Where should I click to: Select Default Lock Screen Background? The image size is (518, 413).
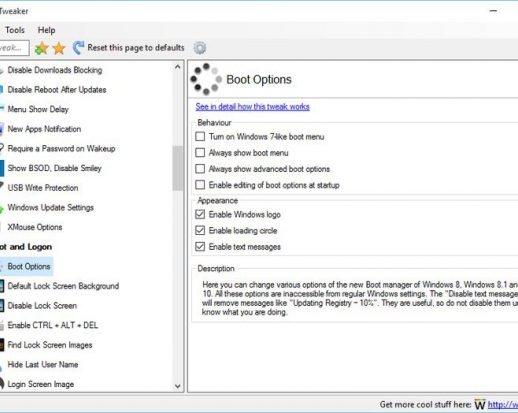point(63,286)
